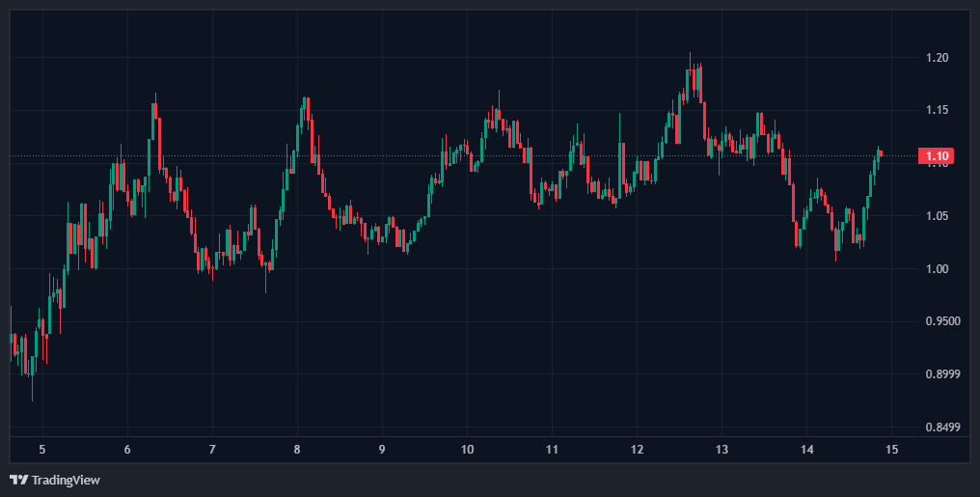
Task: Select date 13 on the time axis
Action: (x=721, y=450)
